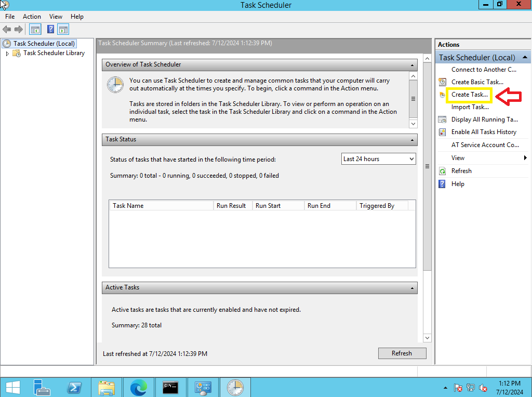The width and height of the screenshot is (532, 397).
Task: Click the Help icon in the Actions pane
Action: (442, 184)
